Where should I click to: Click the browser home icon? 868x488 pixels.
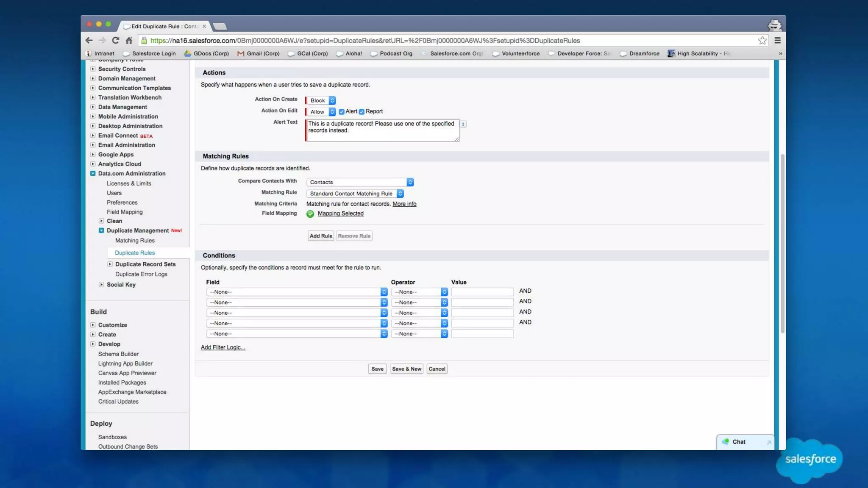pos(129,40)
